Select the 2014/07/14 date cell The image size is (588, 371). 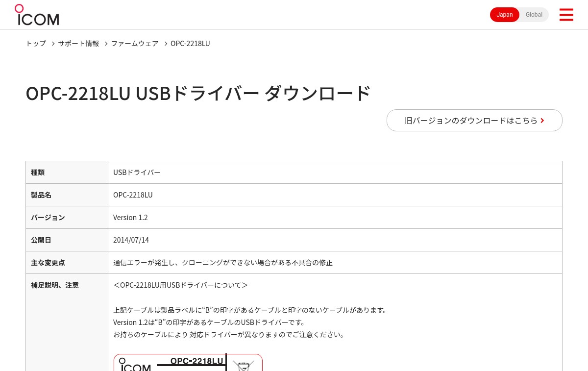[x=335, y=240]
